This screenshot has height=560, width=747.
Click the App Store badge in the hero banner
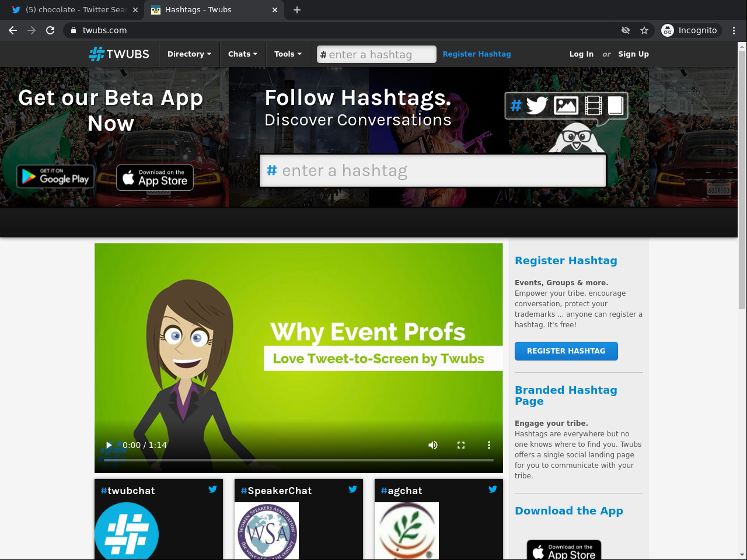click(x=155, y=177)
